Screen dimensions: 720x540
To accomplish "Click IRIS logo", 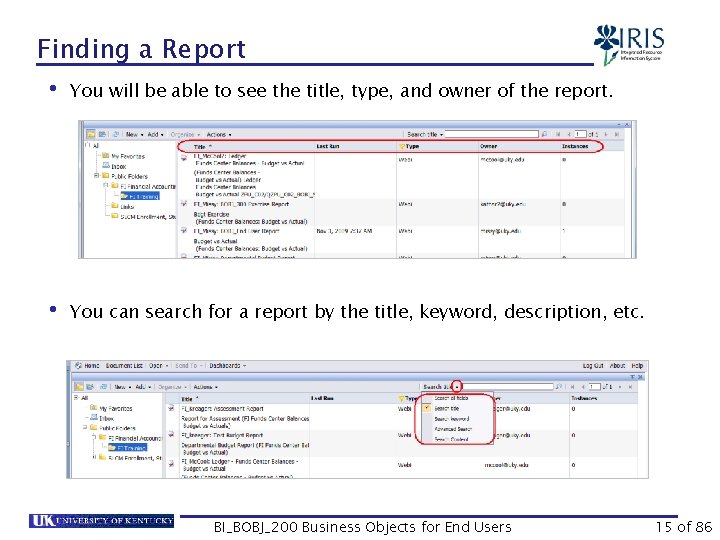I will click(628, 45).
